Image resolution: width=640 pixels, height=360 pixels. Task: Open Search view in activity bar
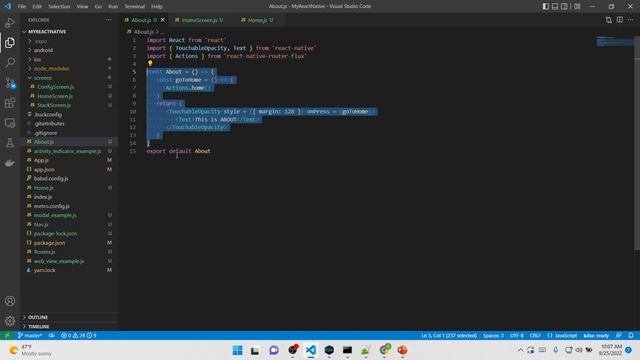pyautogui.click(x=10, y=62)
